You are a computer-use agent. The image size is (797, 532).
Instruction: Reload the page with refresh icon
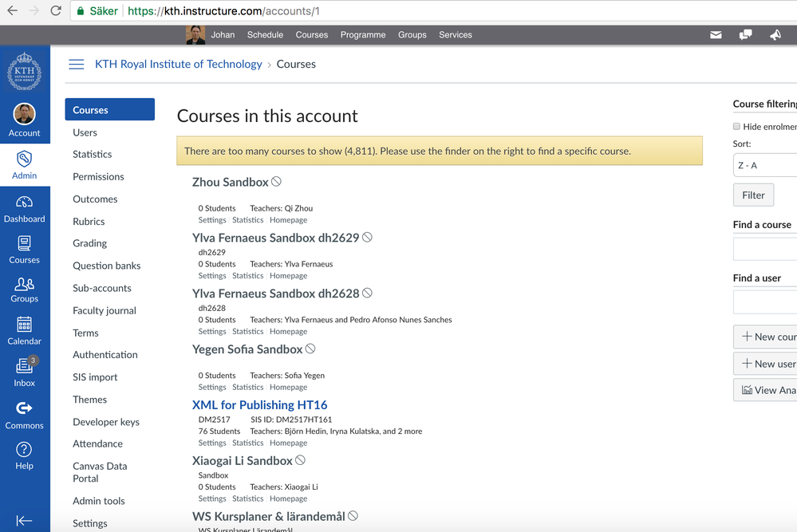(x=56, y=10)
